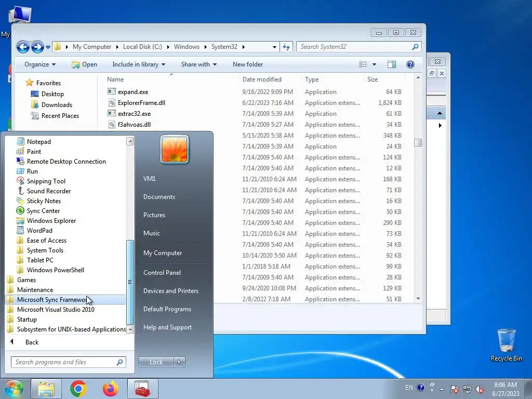Viewport: 532px width, 399px height.
Task: Start the Snipping Tool
Action: pyautogui.click(x=46, y=181)
